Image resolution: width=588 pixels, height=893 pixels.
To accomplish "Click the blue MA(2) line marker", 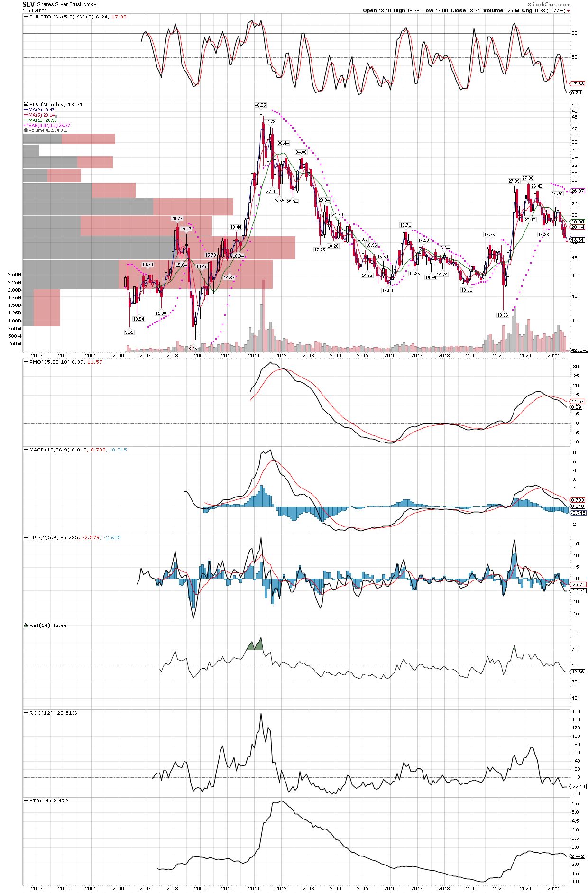I will coord(26,110).
